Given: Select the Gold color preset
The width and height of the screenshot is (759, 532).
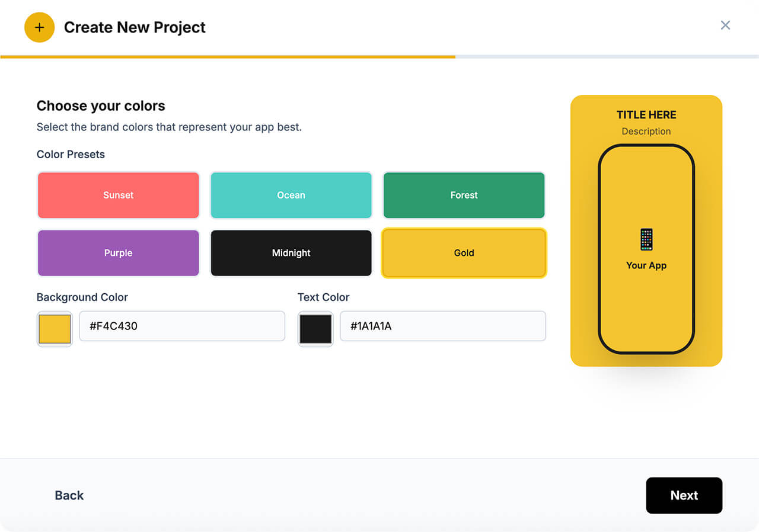Looking at the screenshot, I should 464,253.
